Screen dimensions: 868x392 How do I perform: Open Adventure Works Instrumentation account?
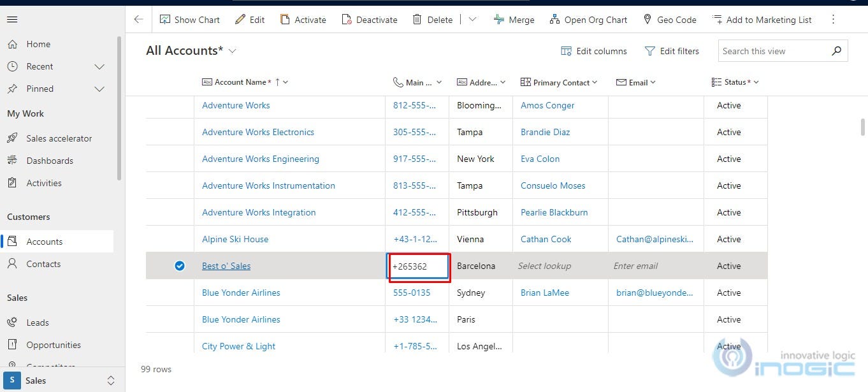point(268,185)
